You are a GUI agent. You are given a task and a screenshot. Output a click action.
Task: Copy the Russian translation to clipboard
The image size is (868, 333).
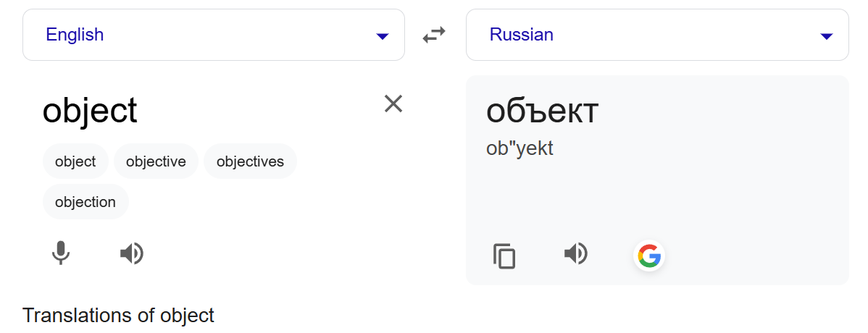tap(504, 256)
